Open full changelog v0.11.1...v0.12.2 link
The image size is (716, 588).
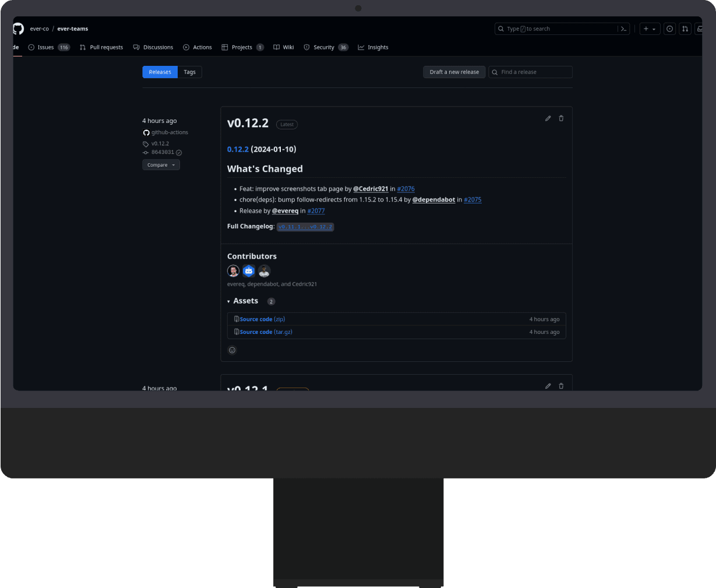tap(305, 227)
